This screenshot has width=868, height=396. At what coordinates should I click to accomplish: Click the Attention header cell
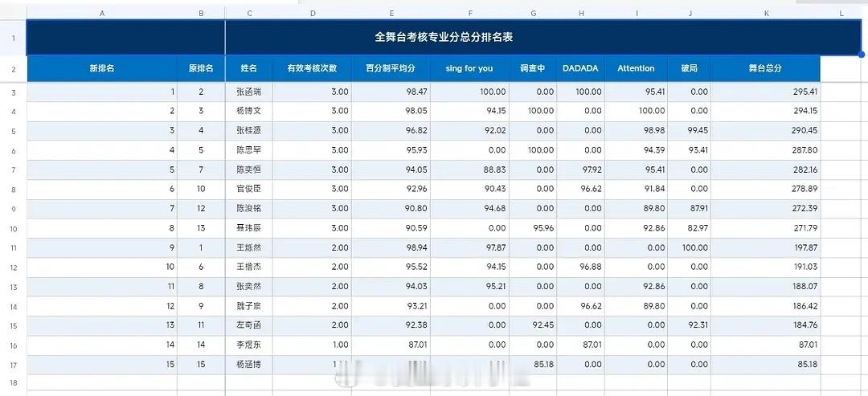pos(636,68)
